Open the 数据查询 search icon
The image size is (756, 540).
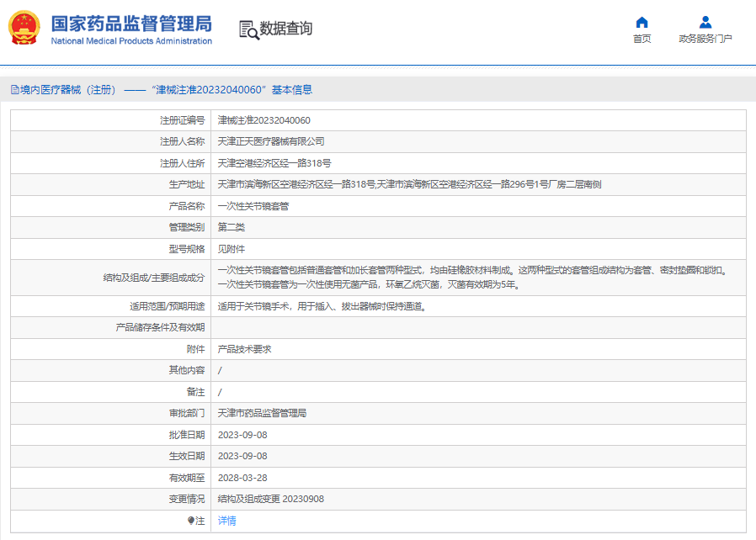coord(249,30)
